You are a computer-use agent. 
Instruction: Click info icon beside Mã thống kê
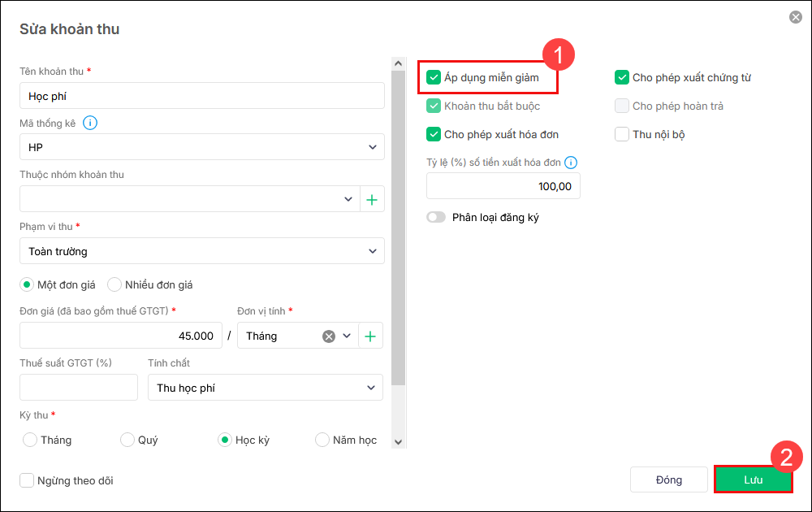point(90,123)
